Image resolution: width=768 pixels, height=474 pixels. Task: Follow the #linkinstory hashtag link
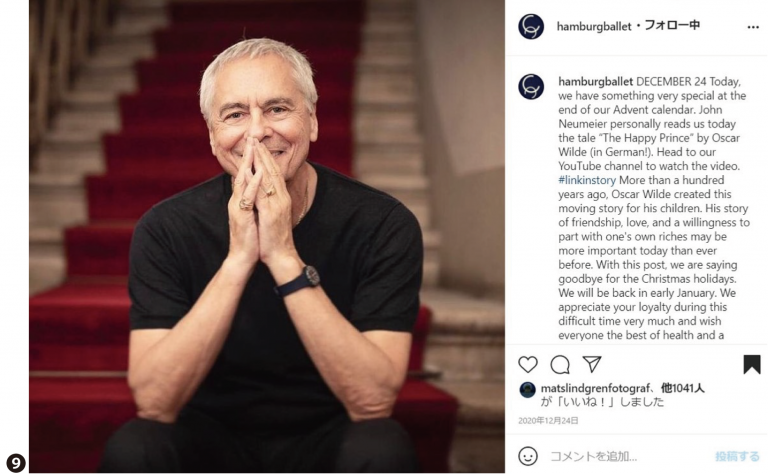coord(587,180)
